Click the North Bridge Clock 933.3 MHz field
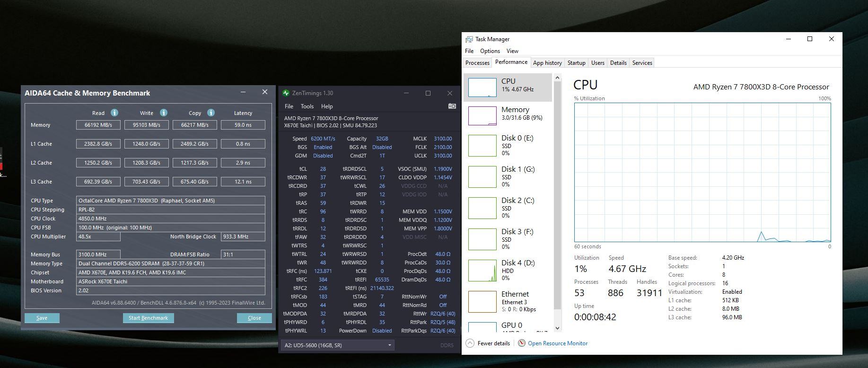Viewport: 868px width, 368px height. coord(243,237)
